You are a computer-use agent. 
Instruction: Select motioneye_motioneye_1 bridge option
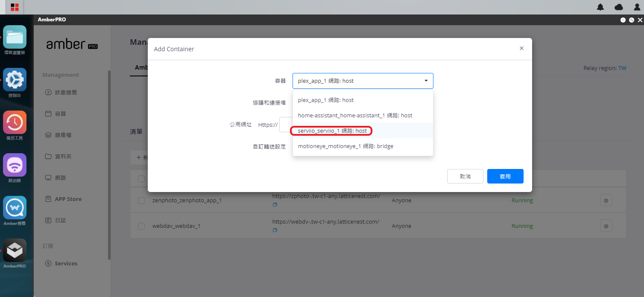click(363, 146)
